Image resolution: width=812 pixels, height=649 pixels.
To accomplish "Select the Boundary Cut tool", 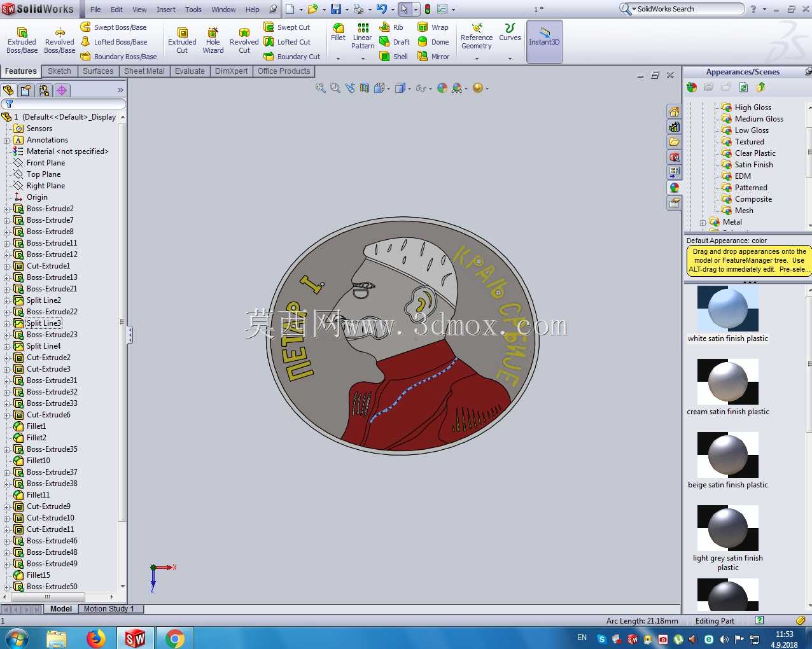I will [292, 57].
